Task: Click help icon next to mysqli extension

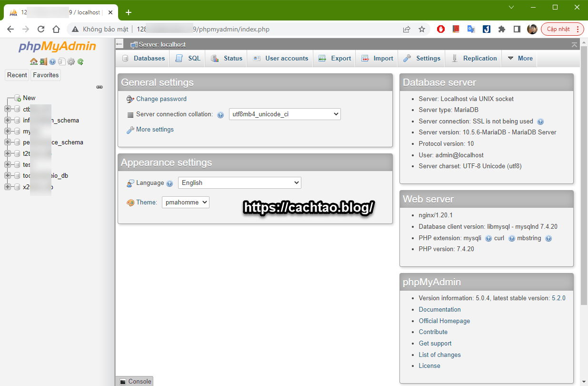Action: coord(488,238)
